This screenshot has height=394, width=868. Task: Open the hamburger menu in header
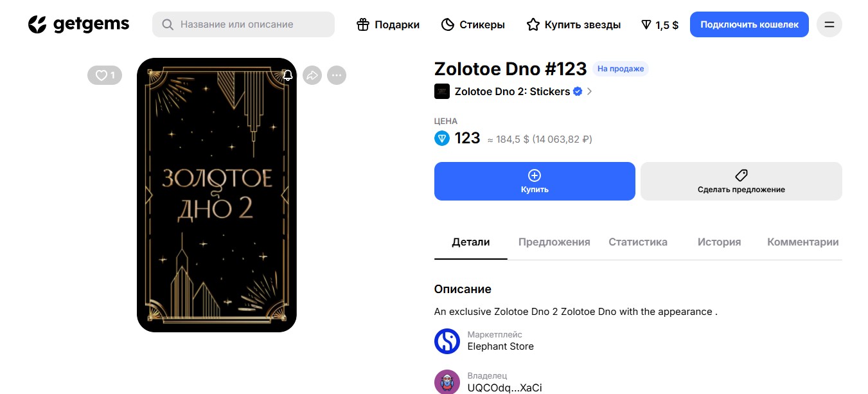tap(829, 24)
